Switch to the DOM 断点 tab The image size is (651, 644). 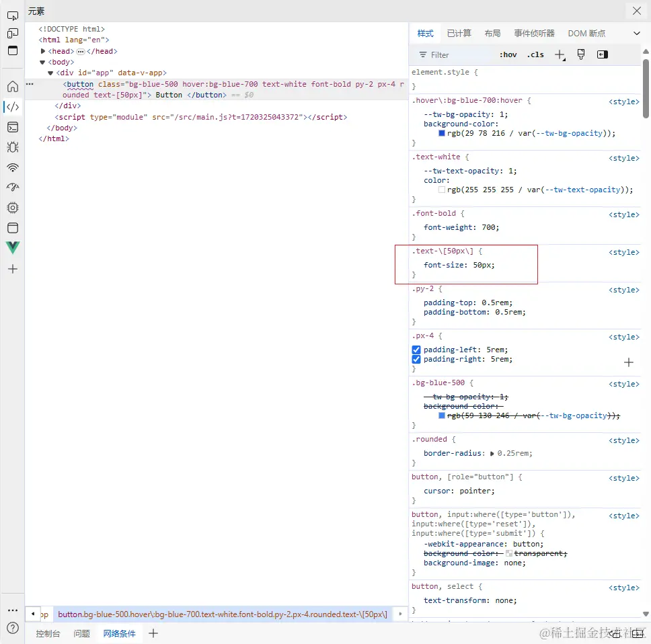click(586, 33)
